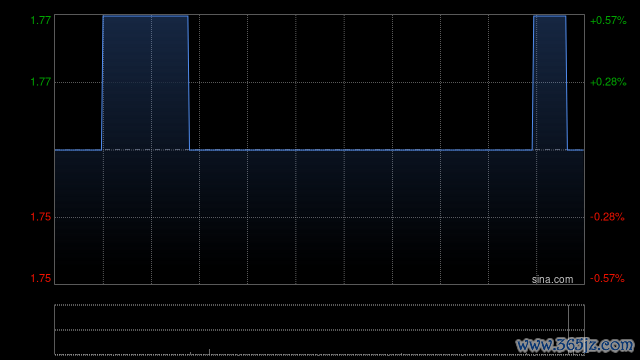Select the +0.57% percentage axis label
Screen dimensions: 640x360
(608, 20)
